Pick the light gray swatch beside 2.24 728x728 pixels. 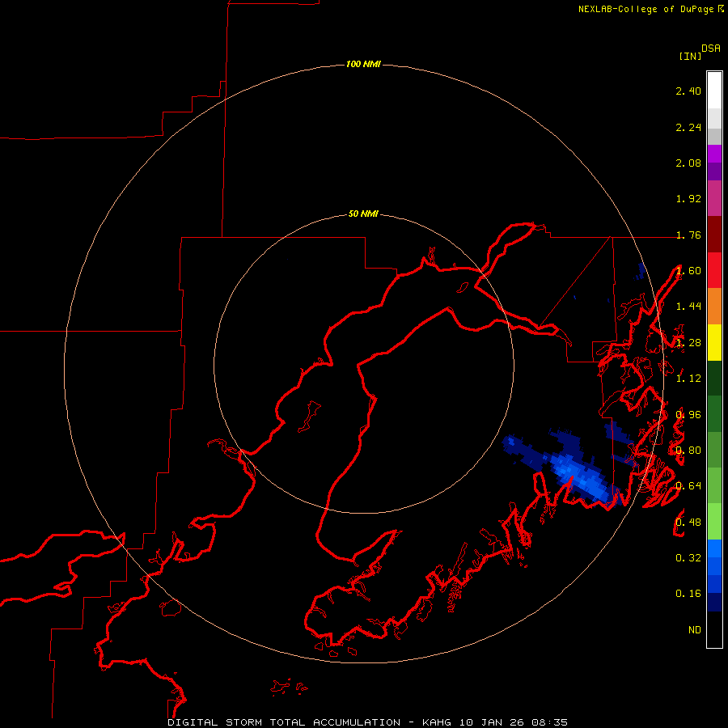[x=714, y=118]
